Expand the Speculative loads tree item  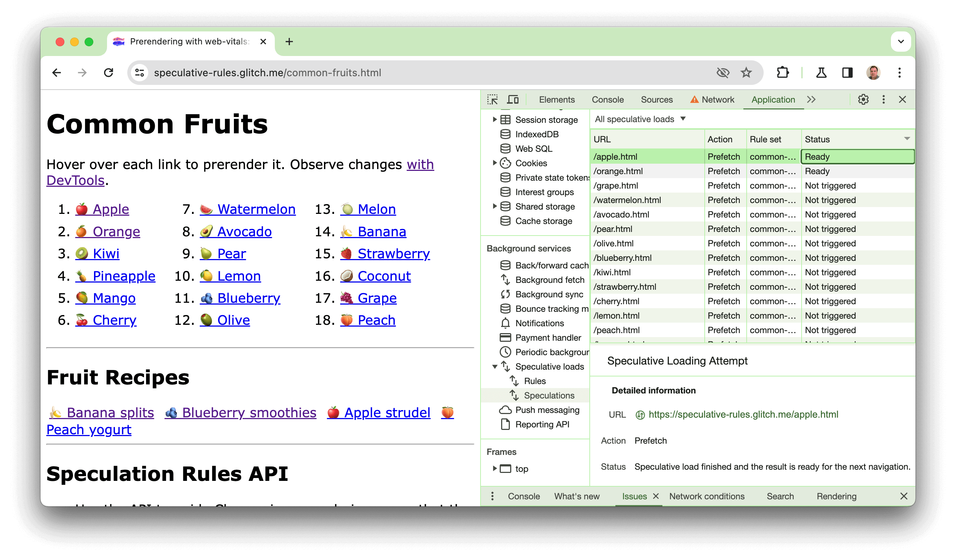pos(494,367)
